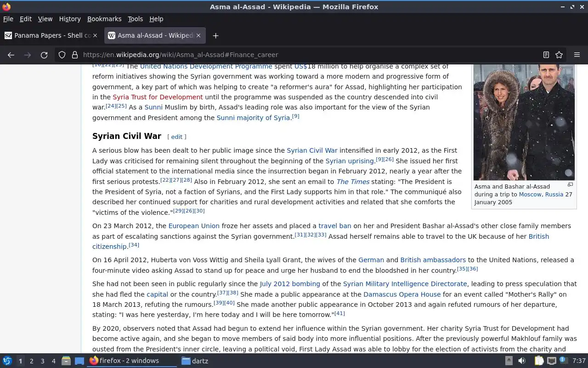Screen dimensions: 588x368
Task: Open network status tray icon
Action: click(552, 361)
